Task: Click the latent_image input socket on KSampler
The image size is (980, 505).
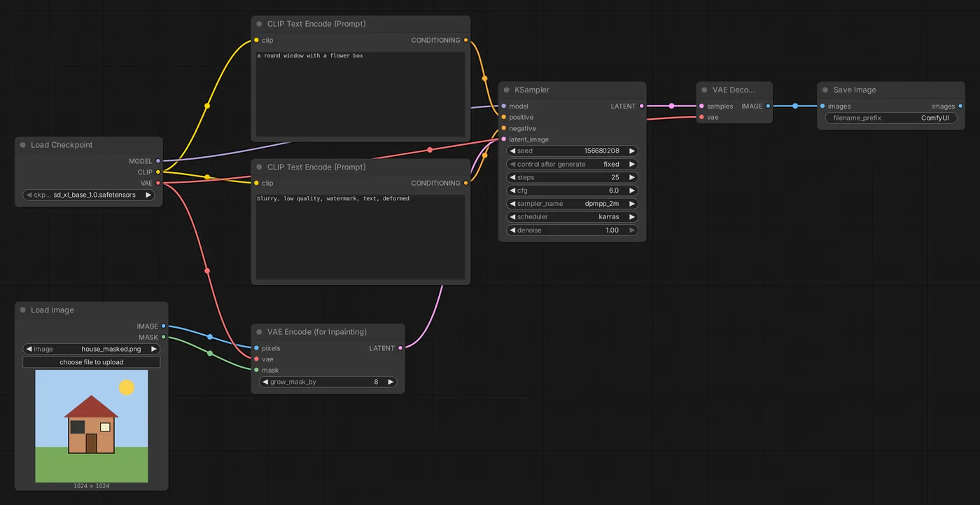Action: point(503,139)
